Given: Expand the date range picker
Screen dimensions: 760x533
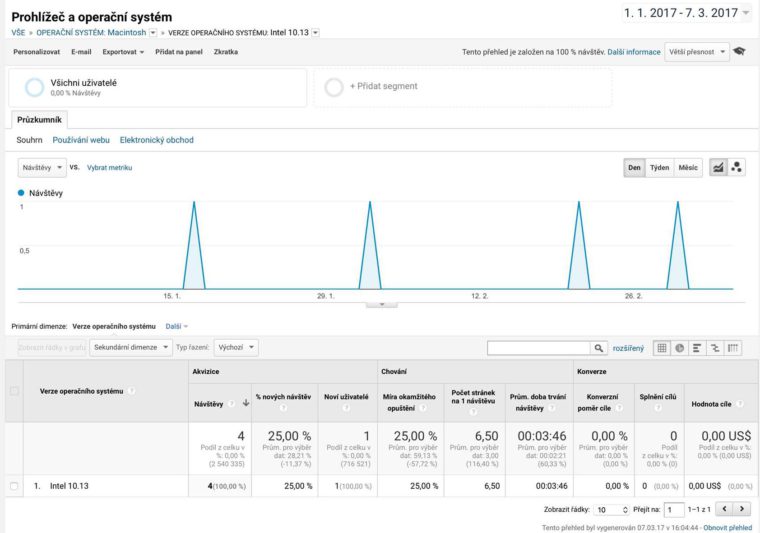Looking at the screenshot, I should click(685, 13).
